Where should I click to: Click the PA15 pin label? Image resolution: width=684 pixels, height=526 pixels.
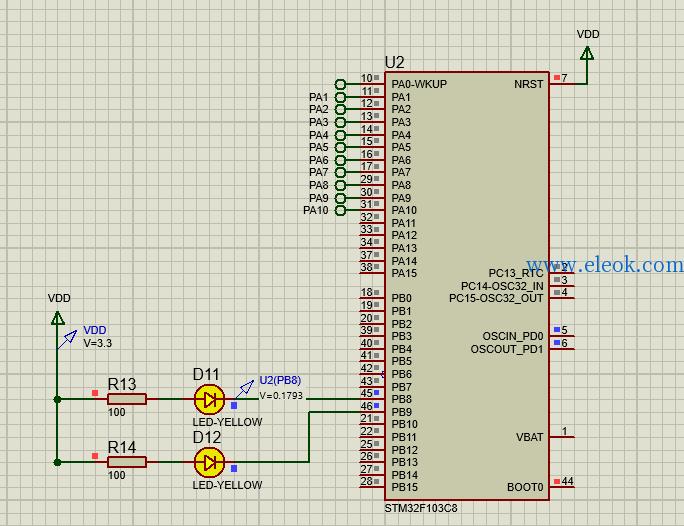[x=404, y=273]
